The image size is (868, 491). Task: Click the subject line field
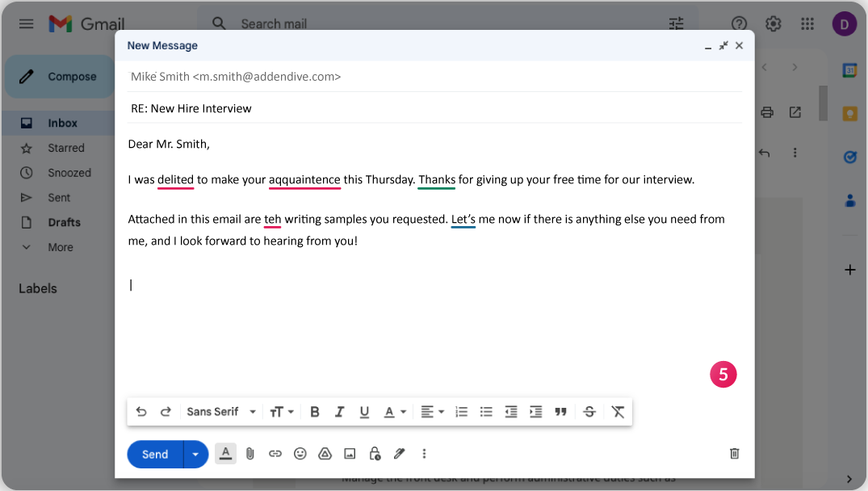(x=434, y=108)
